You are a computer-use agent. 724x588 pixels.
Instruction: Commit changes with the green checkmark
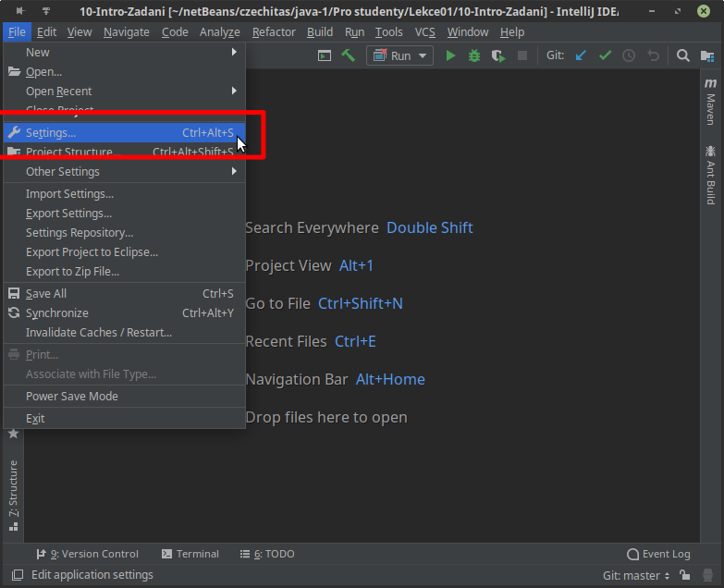click(x=605, y=55)
